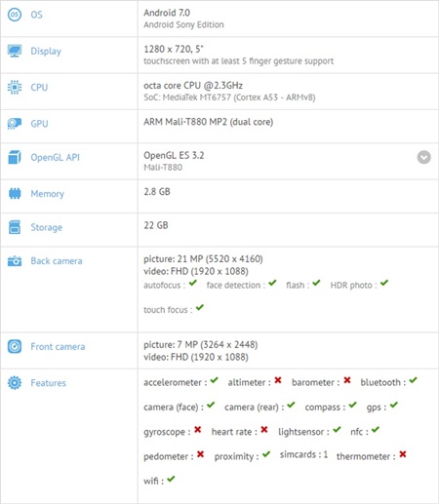The width and height of the screenshot is (439, 504).
Task: Click the GPU card icon
Action: click(x=15, y=124)
